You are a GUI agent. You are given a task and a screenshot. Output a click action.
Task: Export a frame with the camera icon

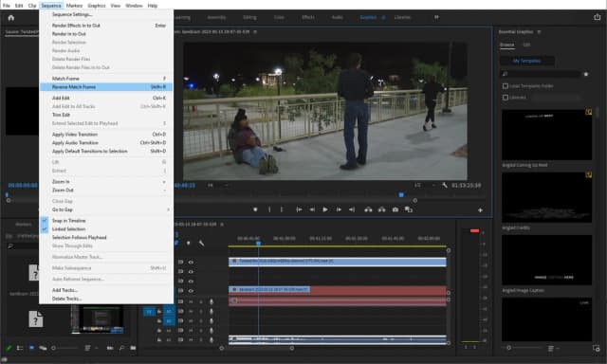coord(395,209)
